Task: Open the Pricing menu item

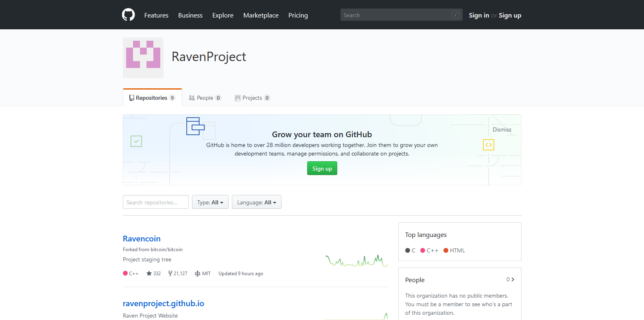Action: 298,15
